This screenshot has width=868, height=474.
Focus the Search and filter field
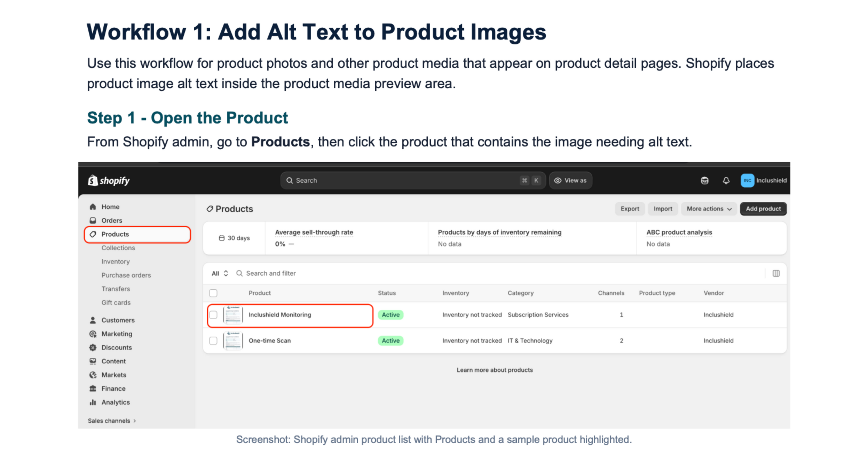pos(499,273)
